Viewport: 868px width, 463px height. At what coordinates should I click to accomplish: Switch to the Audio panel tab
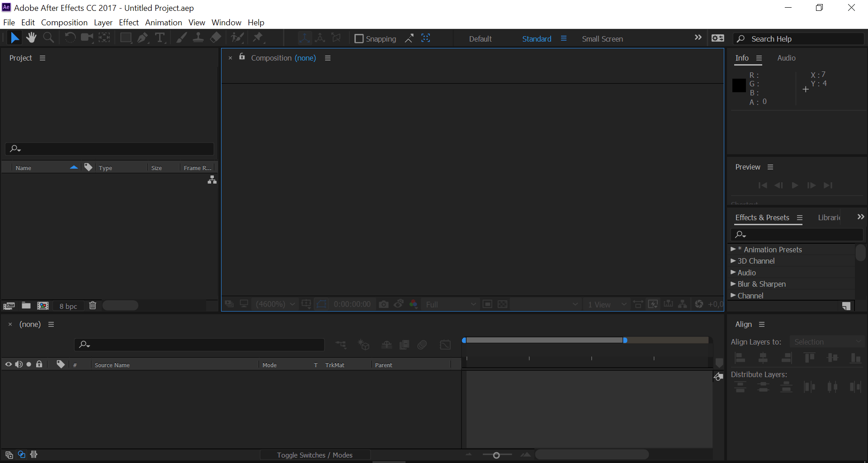[x=786, y=58]
